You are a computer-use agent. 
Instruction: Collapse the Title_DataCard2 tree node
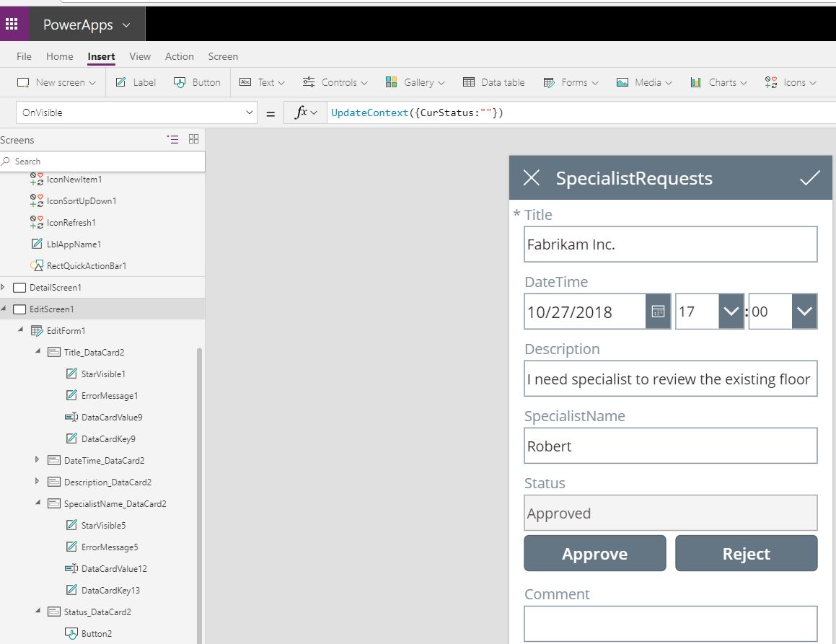pos(38,352)
